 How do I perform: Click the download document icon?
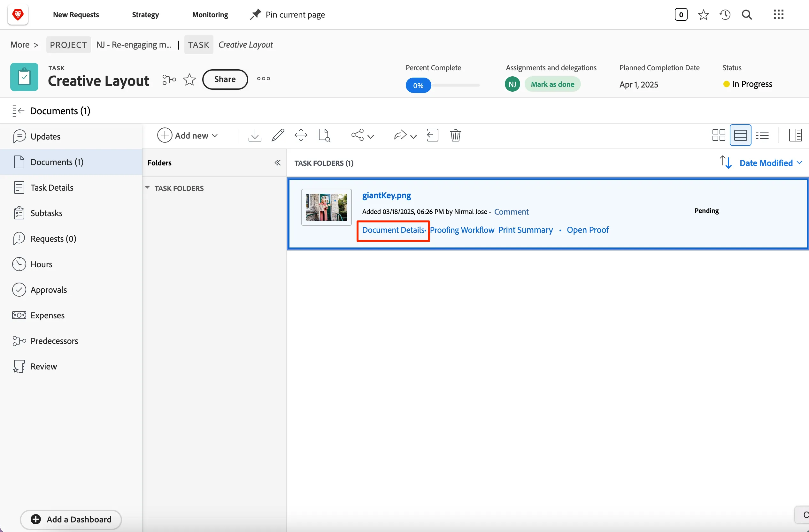pyautogui.click(x=255, y=135)
